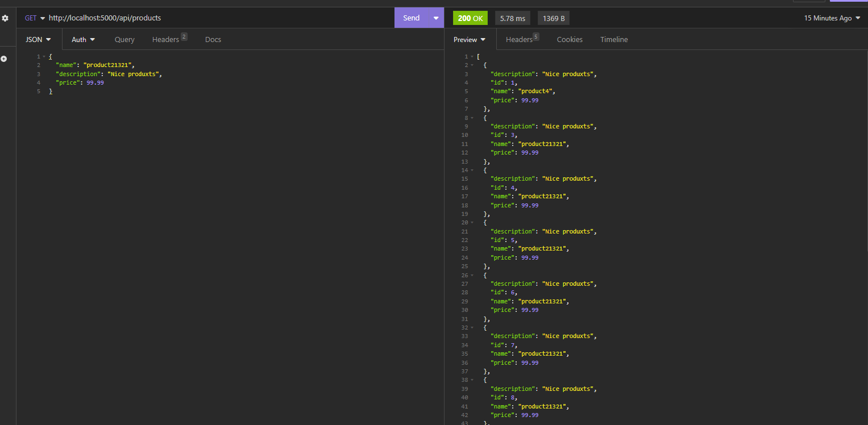The width and height of the screenshot is (868, 425).
Task: Collapse the response object at line 8
Action: [x=472, y=118]
